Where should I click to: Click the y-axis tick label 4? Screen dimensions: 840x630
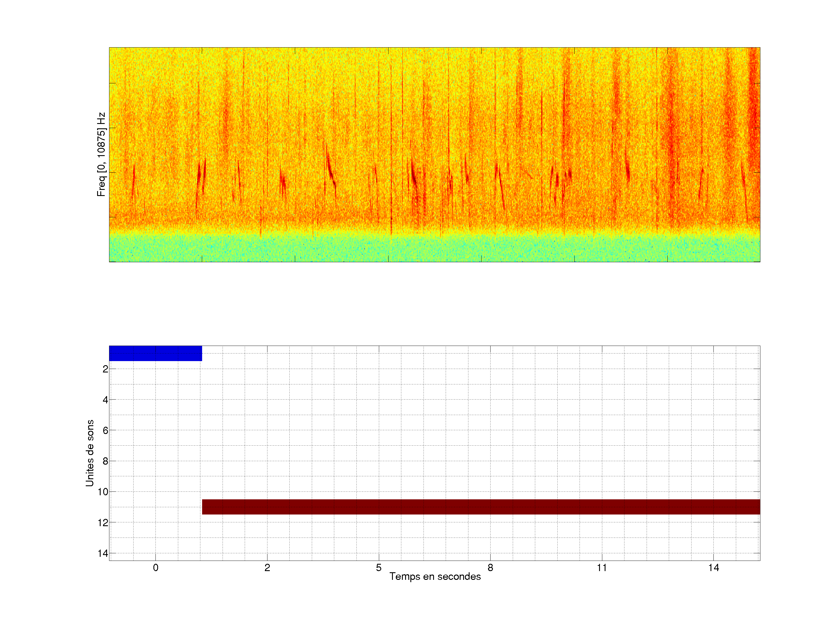(x=105, y=400)
